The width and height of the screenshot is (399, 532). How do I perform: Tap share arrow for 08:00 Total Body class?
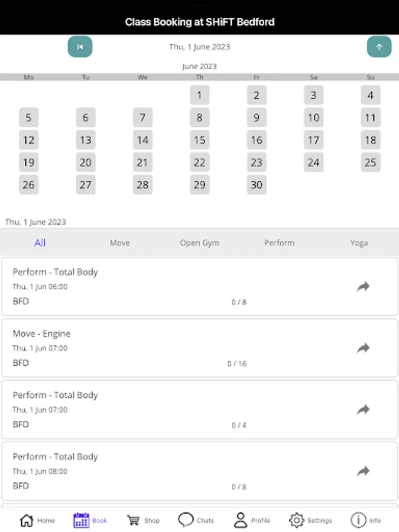363,471
